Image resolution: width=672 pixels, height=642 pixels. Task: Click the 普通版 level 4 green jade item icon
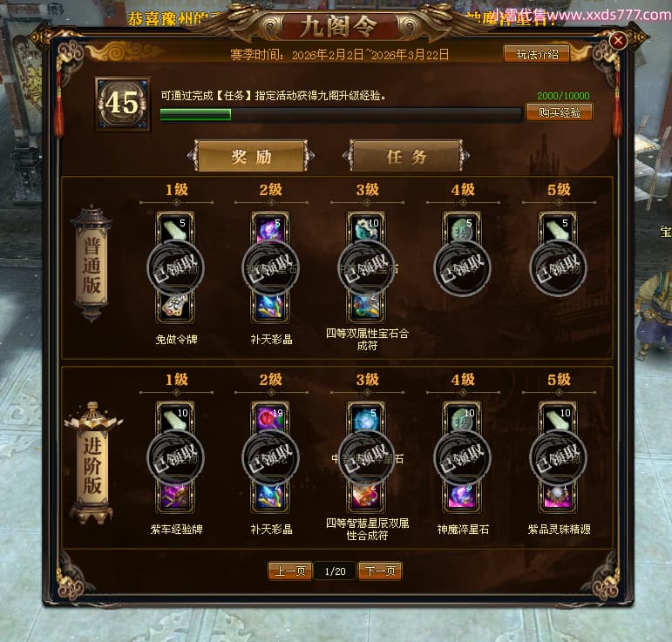[462, 229]
